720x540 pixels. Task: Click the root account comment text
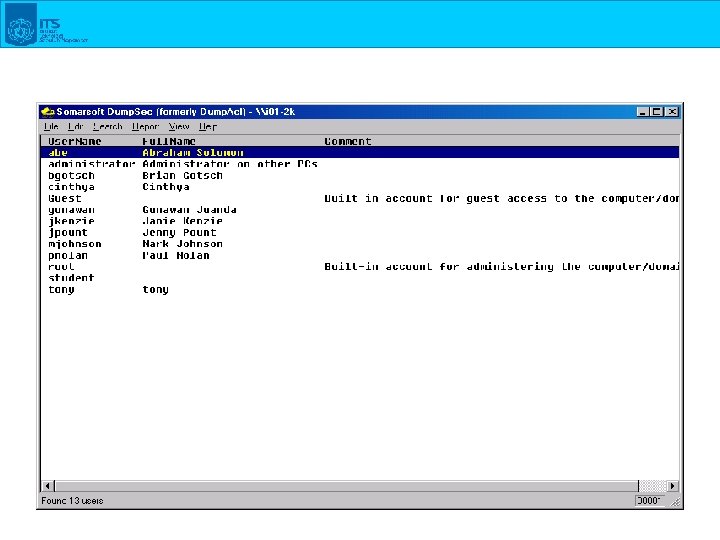501,266
